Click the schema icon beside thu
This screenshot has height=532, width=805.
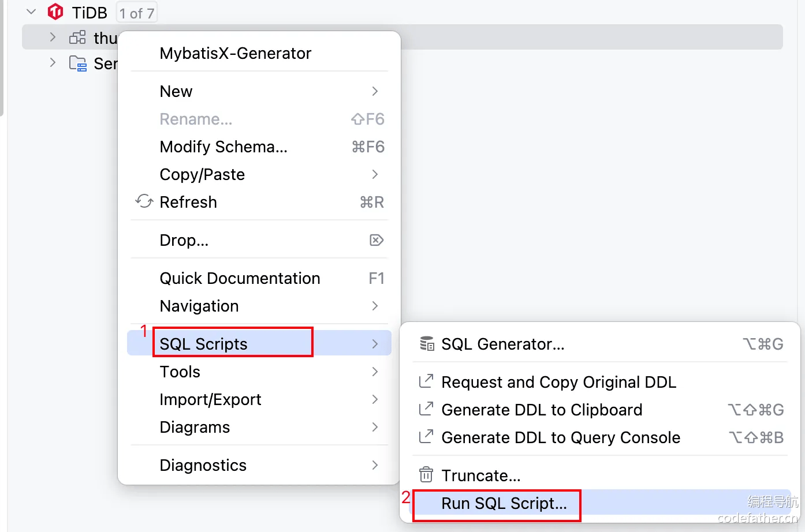tap(77, 38)
